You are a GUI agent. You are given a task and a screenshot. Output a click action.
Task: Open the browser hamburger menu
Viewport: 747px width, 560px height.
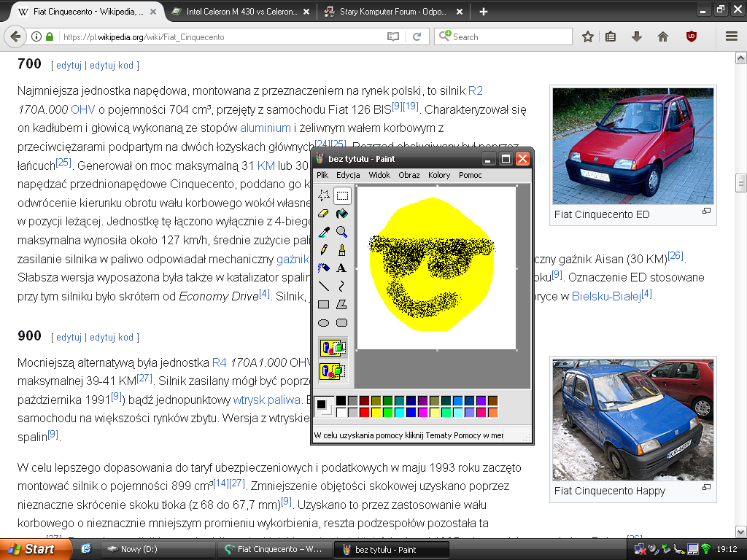(731, 36)
